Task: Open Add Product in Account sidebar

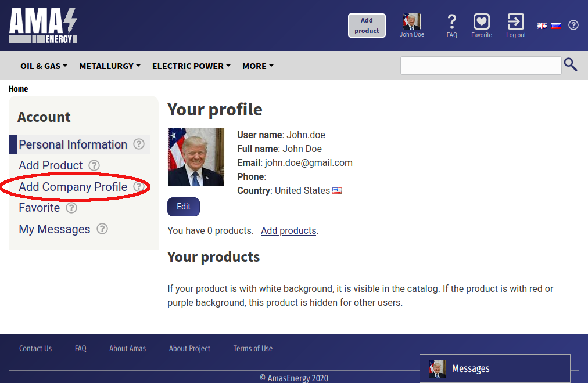Action: click(x=51, y=165)
